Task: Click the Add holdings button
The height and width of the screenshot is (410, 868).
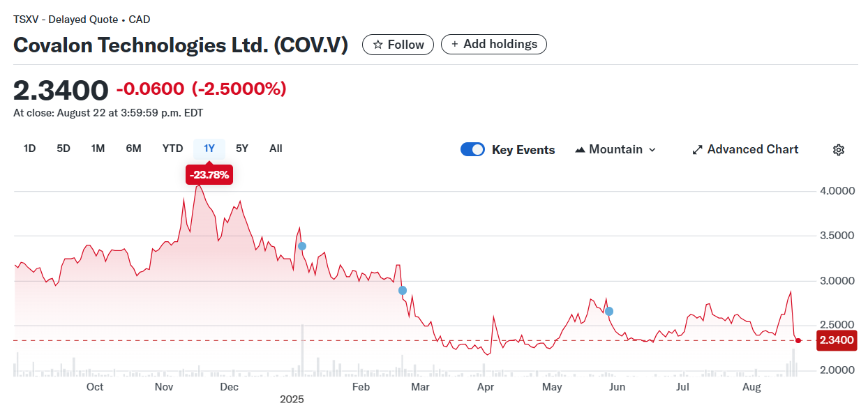Action: point(493,44)
